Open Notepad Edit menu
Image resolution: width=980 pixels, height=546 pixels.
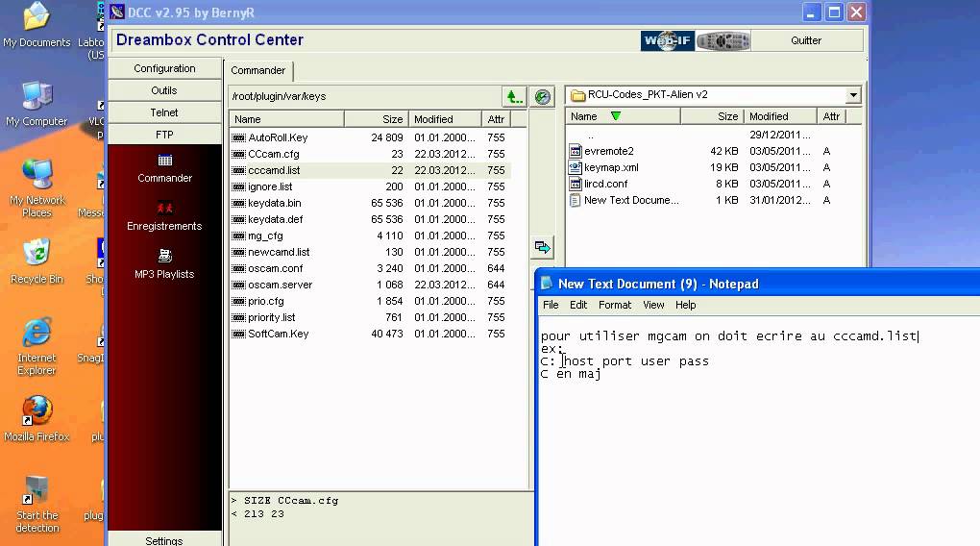[x=578, y=305]
